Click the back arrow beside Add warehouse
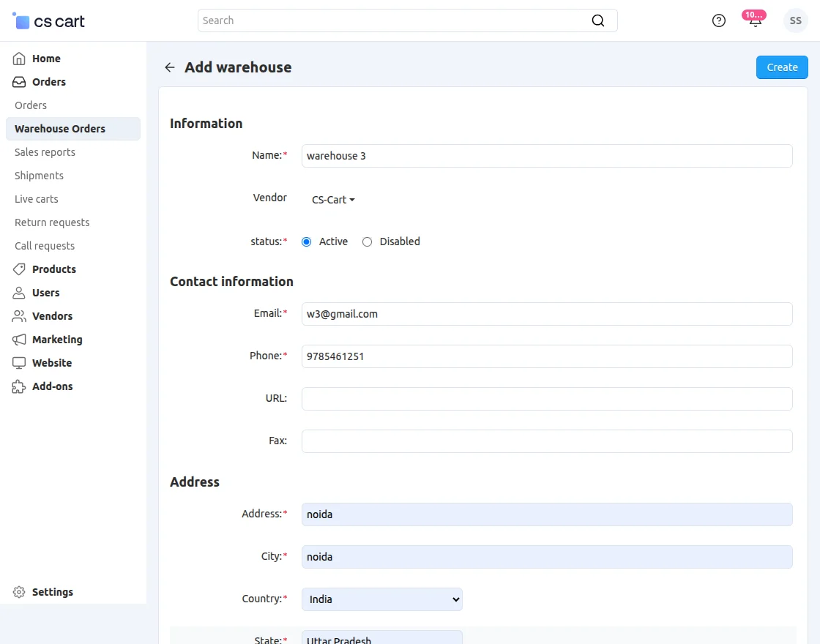 click(x=170, y=67)
